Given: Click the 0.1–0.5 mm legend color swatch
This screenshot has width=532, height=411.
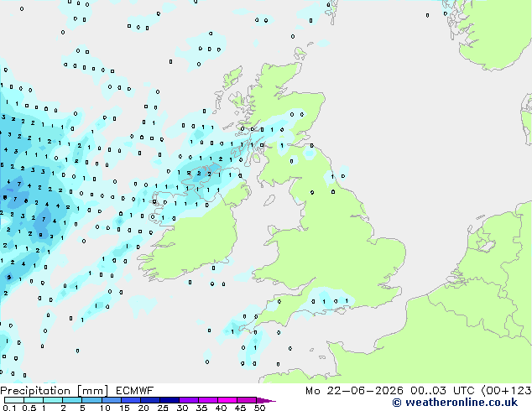Looking at the screenshot, I should [14, 400].
